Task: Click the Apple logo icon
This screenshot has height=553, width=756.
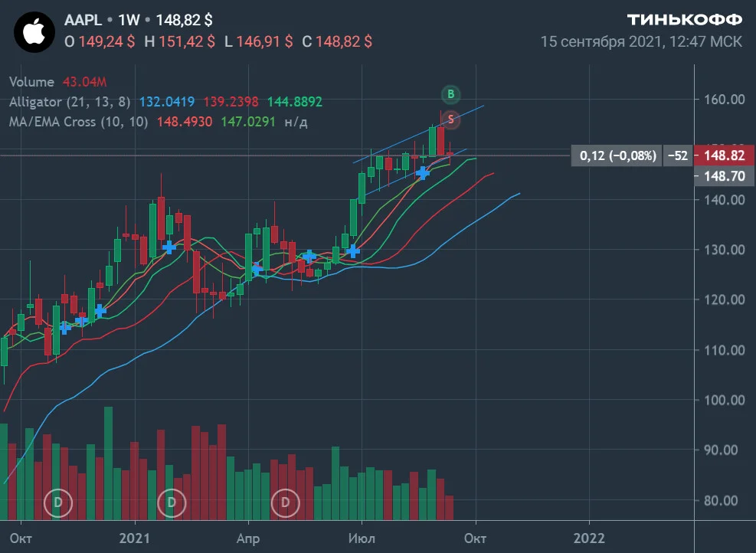Action: 34,32
